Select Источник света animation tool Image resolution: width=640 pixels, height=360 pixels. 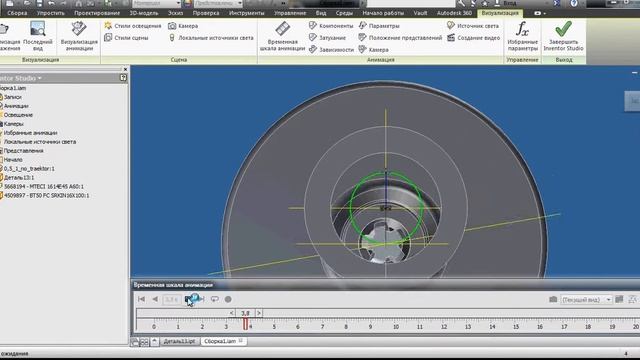[473, 26]
